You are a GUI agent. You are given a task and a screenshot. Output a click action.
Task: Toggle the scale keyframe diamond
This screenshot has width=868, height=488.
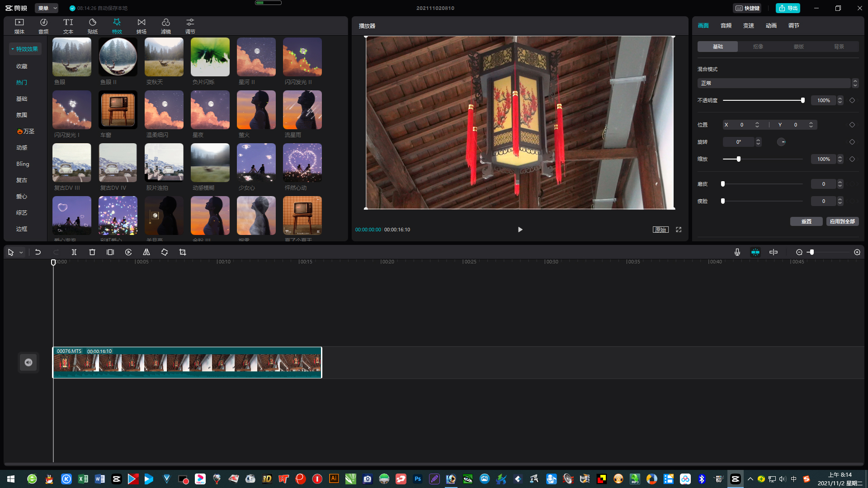tap(852, 159)
